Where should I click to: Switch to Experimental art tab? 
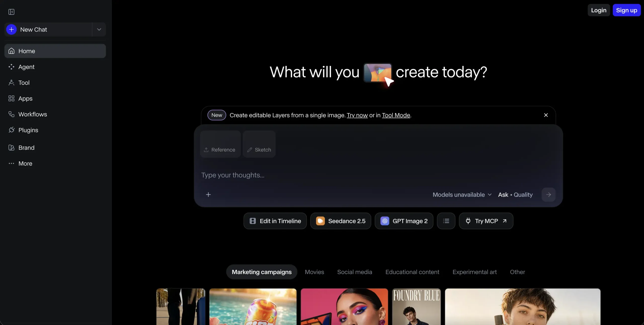click(x=475, y=272)
